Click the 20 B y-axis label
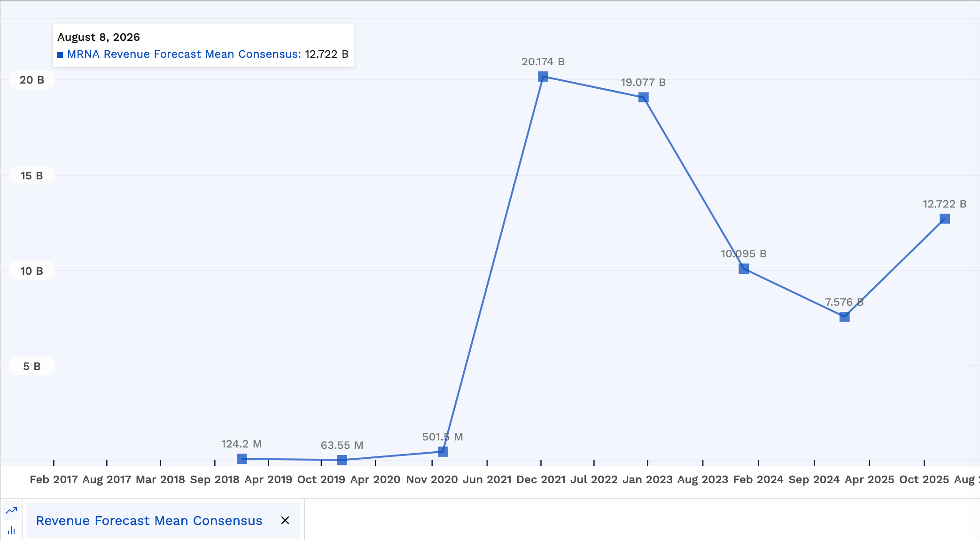This screenshot has height=540, width=980. pyautogui.click(x=32, y=80)
